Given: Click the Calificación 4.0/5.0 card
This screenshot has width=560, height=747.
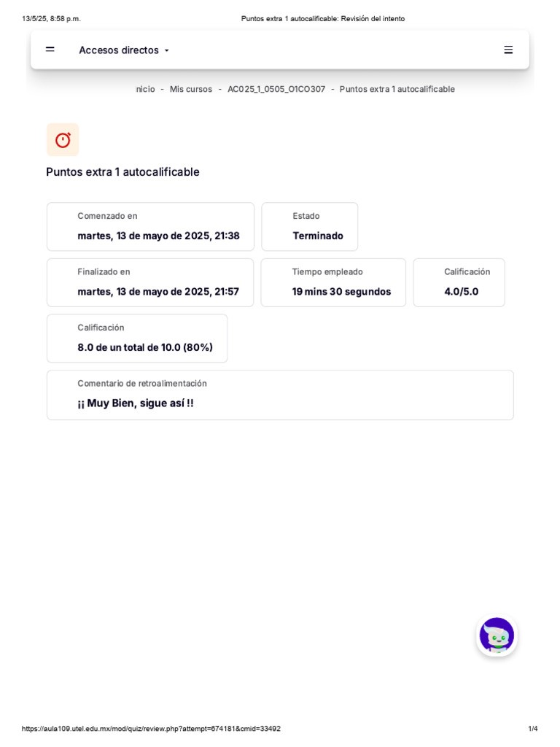Looking at the screenshot, I should tap(459, 282).
